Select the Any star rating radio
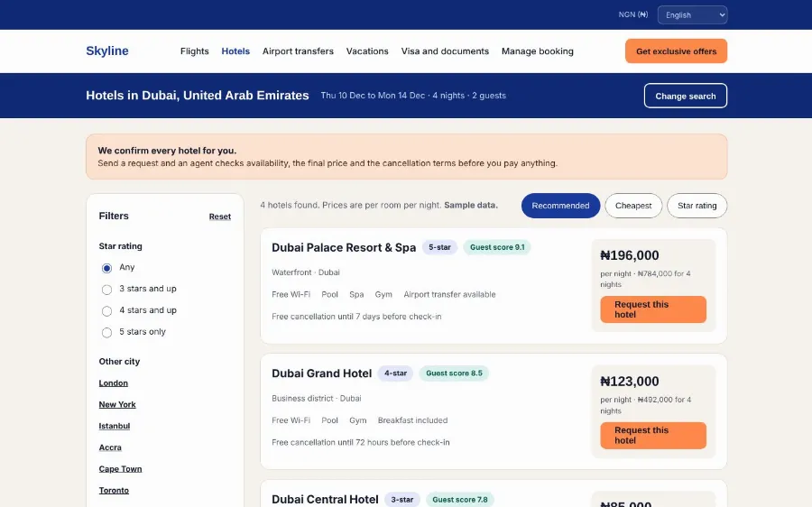This screenshot has width=812, height=507. 106,268
